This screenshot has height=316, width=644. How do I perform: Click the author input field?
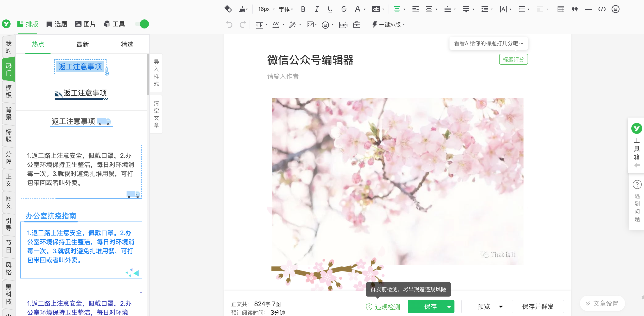click(x=283, y=77)
